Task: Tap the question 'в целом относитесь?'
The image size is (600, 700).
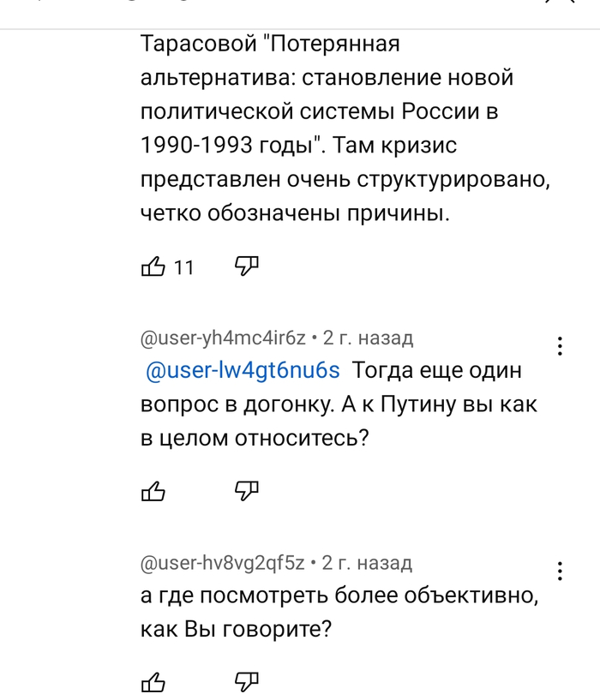Action: (x=255, y=438)
